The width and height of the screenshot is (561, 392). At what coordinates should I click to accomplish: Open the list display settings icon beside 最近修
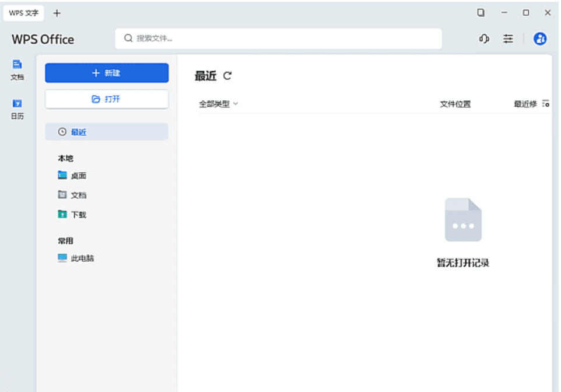pos(546,103)
